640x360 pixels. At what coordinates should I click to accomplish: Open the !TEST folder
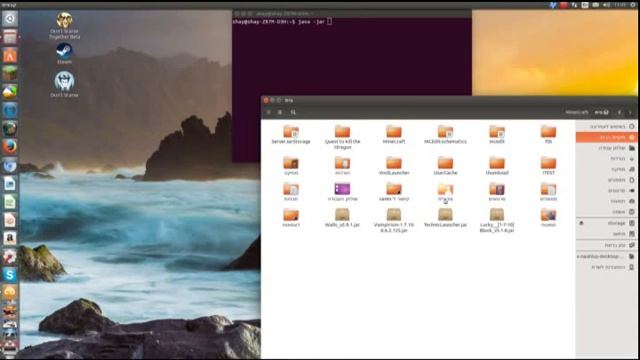pos(548,166)
